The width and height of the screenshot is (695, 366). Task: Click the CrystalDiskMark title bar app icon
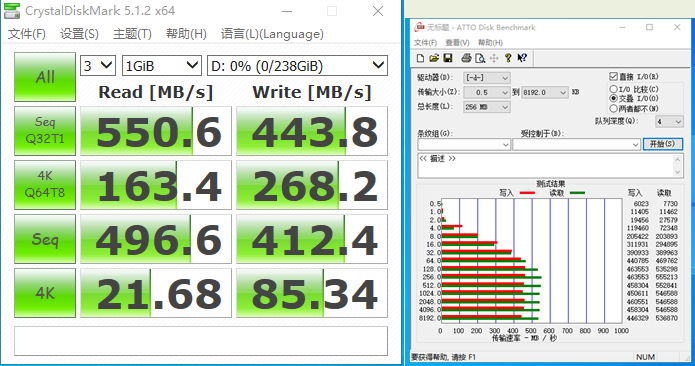[x=12, y=11]
